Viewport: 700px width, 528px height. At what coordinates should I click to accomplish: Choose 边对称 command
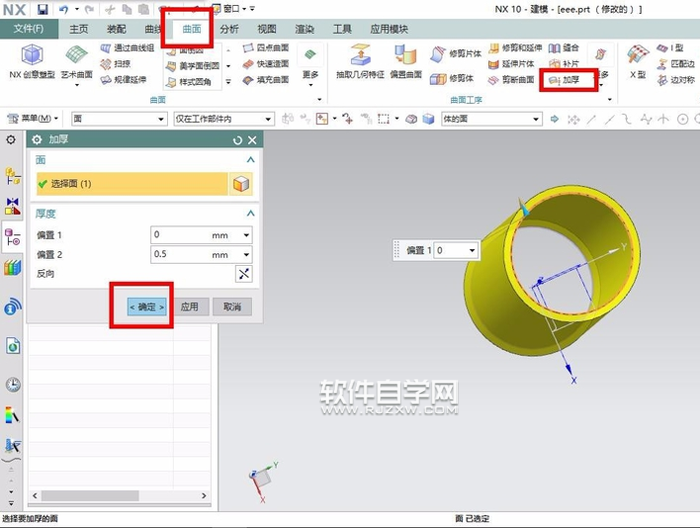tap(675, 80)
